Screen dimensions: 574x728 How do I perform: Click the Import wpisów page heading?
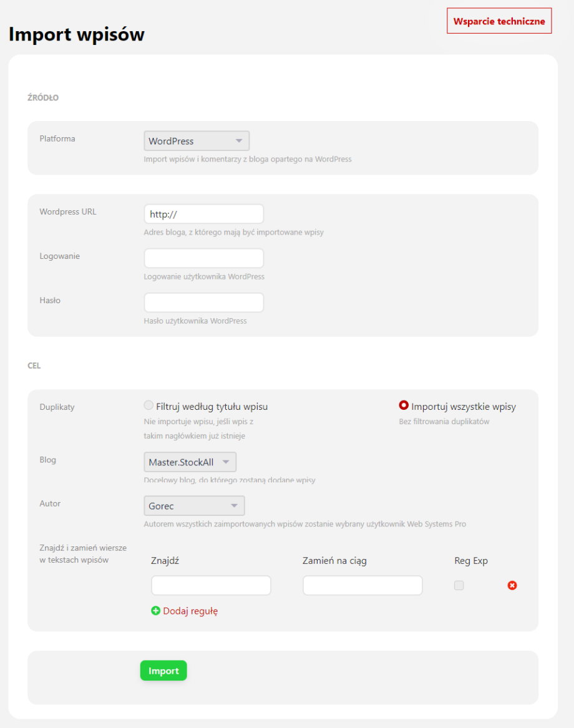(x=77, y=34)
